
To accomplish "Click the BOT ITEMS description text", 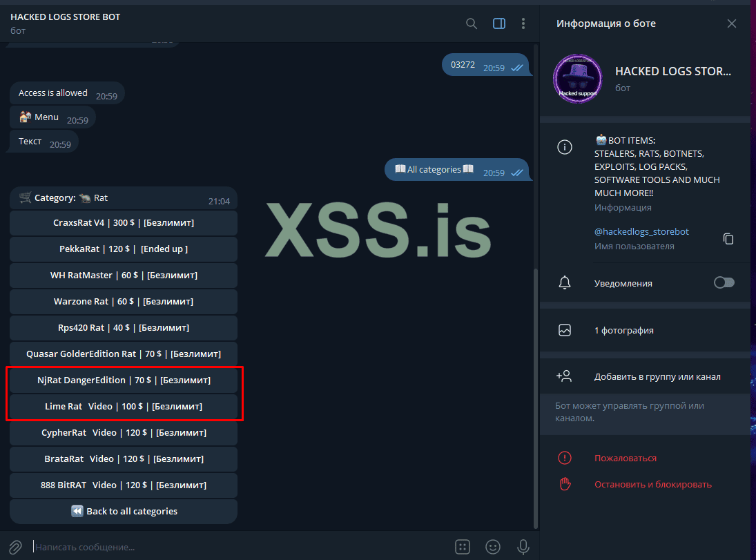I will click(657, 166).
